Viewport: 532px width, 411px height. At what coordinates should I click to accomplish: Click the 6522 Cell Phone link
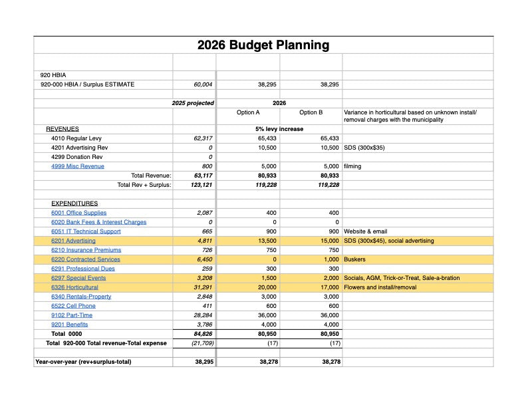point(73,306)
